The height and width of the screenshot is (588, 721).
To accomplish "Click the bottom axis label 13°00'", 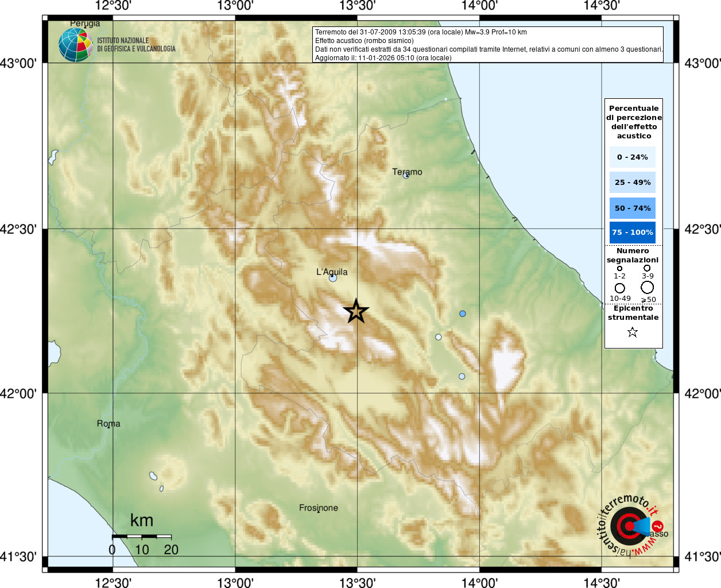I will pos(235,582).
